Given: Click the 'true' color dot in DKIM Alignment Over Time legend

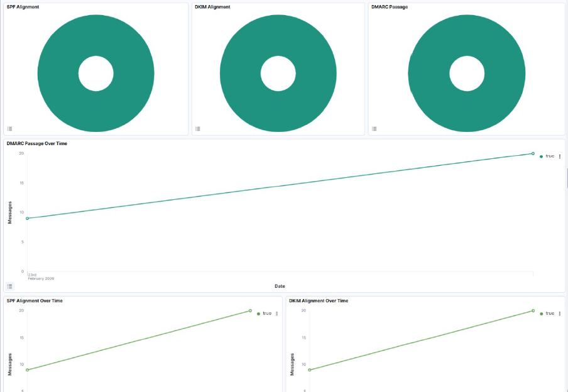Looking at the screenshot, I should [x=541, y=313].
